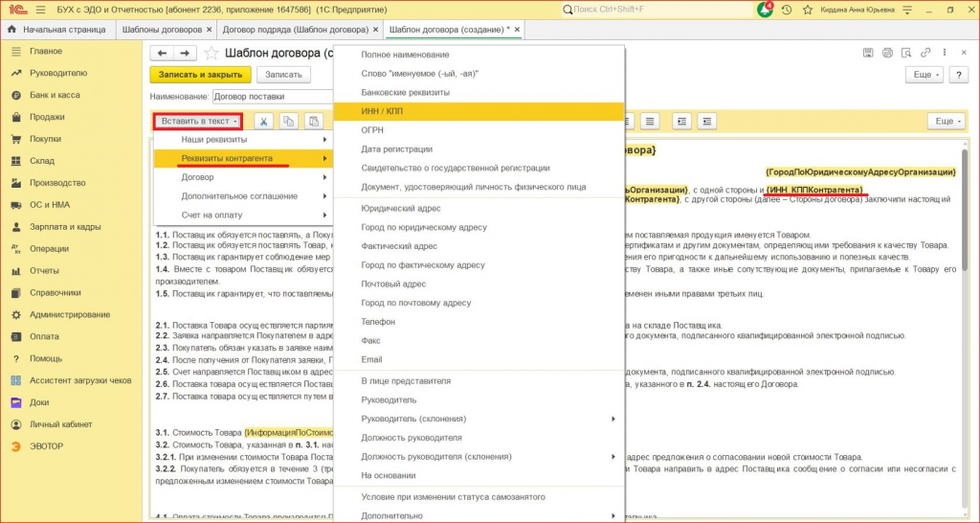Expand Наши реквизиты submenu
This screenshot has height=523, width=980.
click(x=242, y=140)
